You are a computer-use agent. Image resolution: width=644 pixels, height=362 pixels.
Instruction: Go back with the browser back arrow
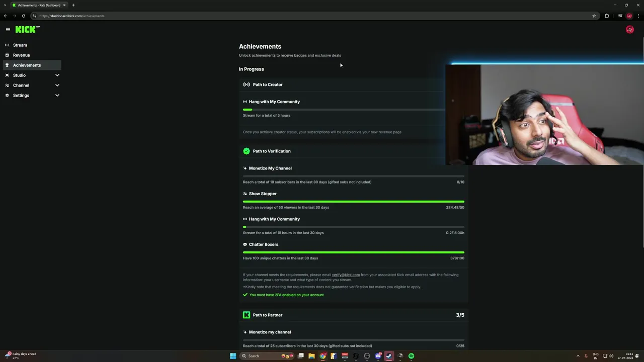(6, 16)
